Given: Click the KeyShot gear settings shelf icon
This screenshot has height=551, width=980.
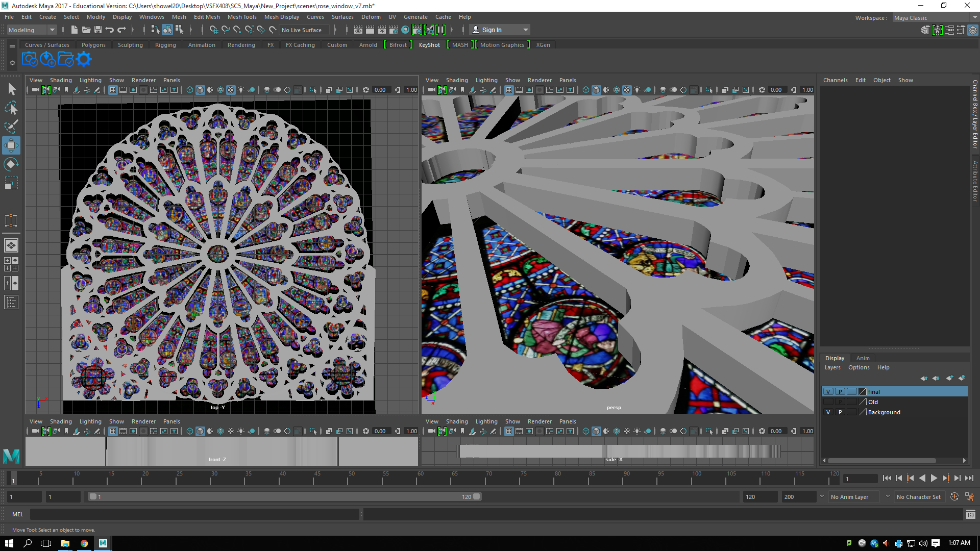Looking at the screenshot, I should 84,59.
